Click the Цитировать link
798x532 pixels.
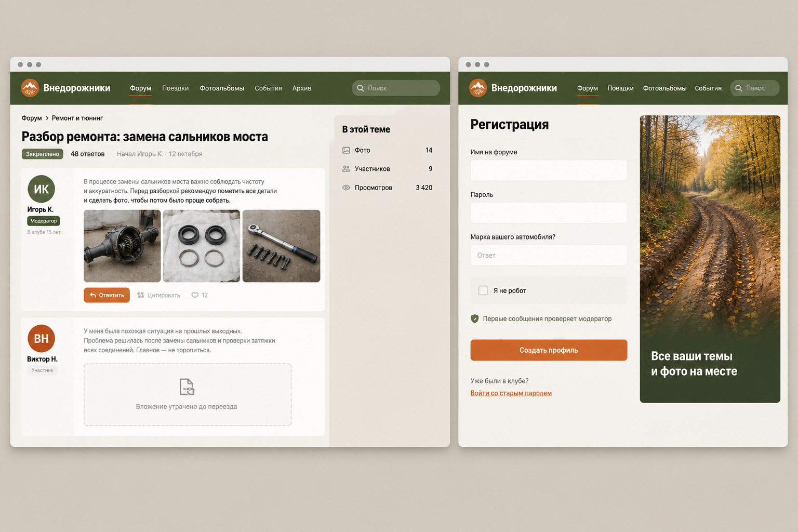[164, 295]
